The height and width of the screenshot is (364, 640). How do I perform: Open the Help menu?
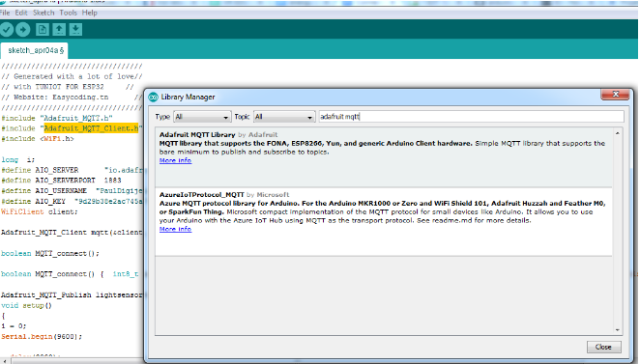pos(89,13)
